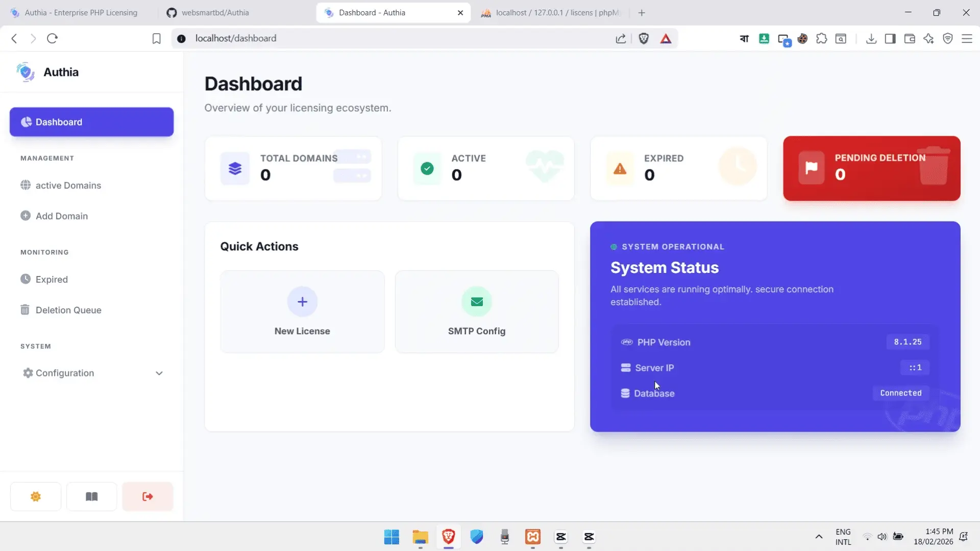Image resolution: width=980 pixels, height=551 pixels.
Task: Open the Deletion Queue trash icon
Action: point(25,310)
